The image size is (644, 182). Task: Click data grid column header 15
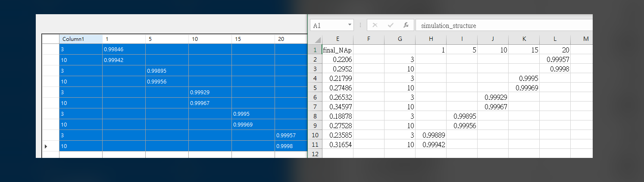253,39
